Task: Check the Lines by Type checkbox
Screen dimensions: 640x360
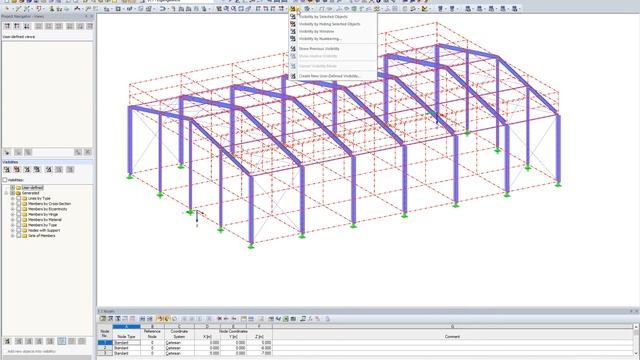Action: (x=18, y=198)
